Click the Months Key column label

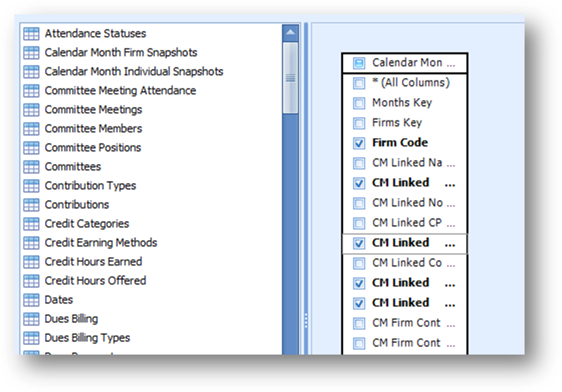tap(402, 103)
